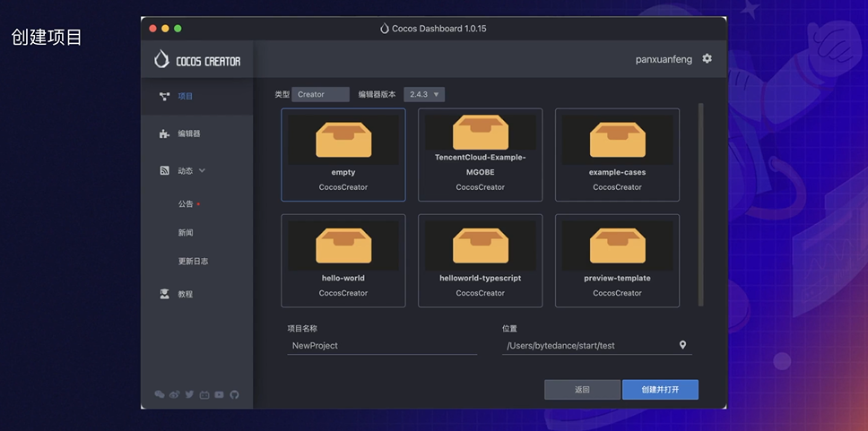
Task: Open 新闻 news
Action: pos(186,232)
